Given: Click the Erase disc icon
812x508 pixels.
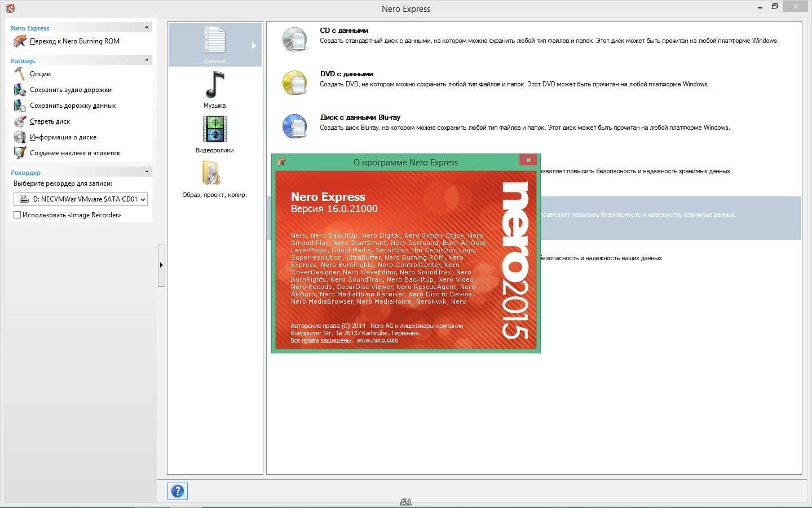Looking at the screenshot, I should pyautogui.click(x=20, y=121).
